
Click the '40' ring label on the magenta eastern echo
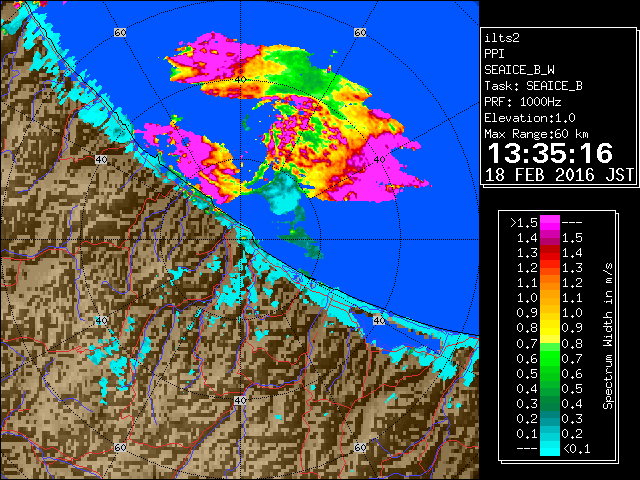tap(379, 160)
